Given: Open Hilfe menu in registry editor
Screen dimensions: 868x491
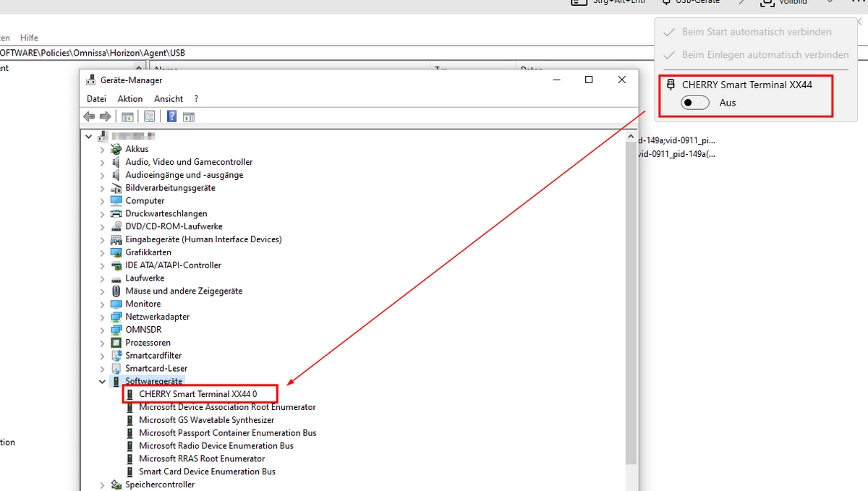Looking at the screenshot, I should (x=29, y=38).
